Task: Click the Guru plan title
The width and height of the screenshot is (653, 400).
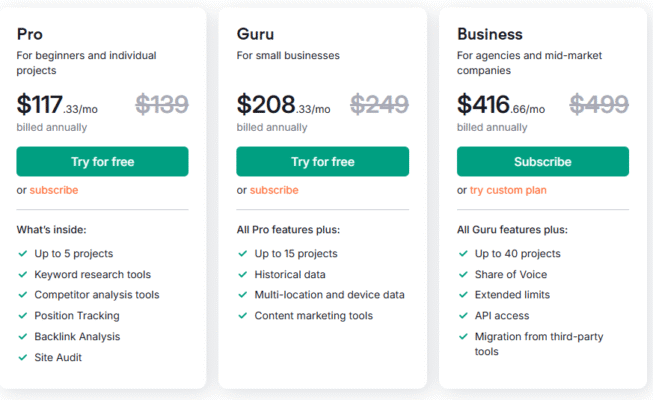Action: click(x=256, y=34)
